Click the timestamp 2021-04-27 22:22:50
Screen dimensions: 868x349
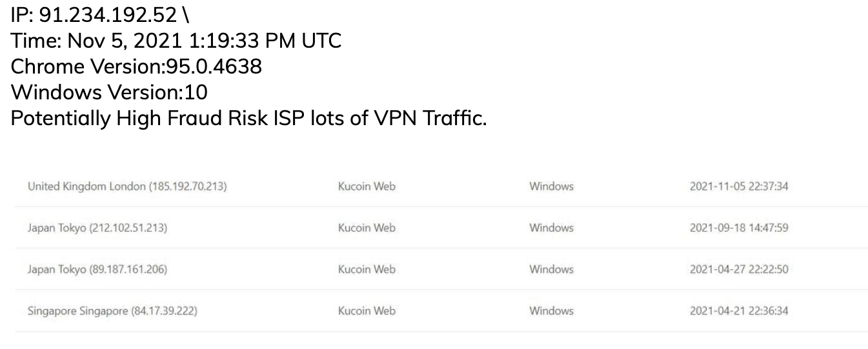pos(739,269)
